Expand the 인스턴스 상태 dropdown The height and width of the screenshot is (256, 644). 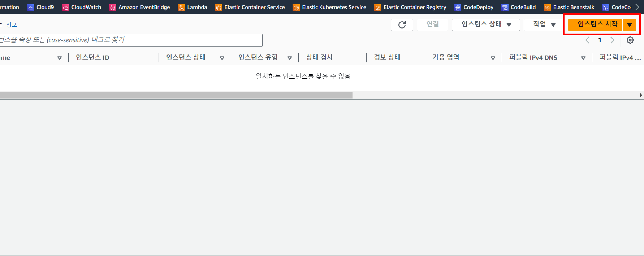pyautogui.click(x=485, y=25)
